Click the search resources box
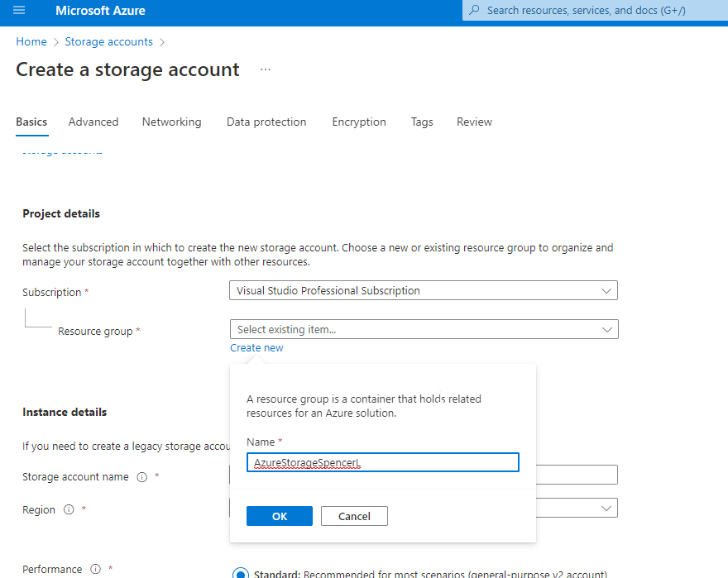Image resolution: width=728 pixels, height=578 pixels. point(595,10)
